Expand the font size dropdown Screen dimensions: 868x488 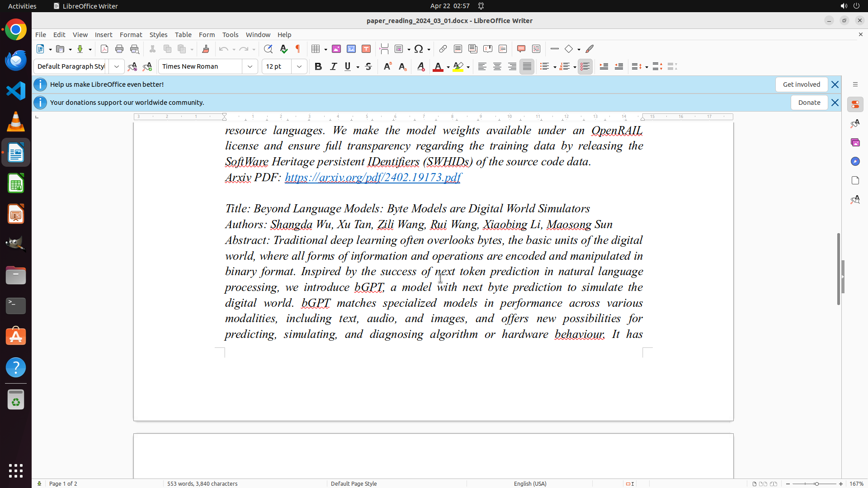[x=299, y=66]
